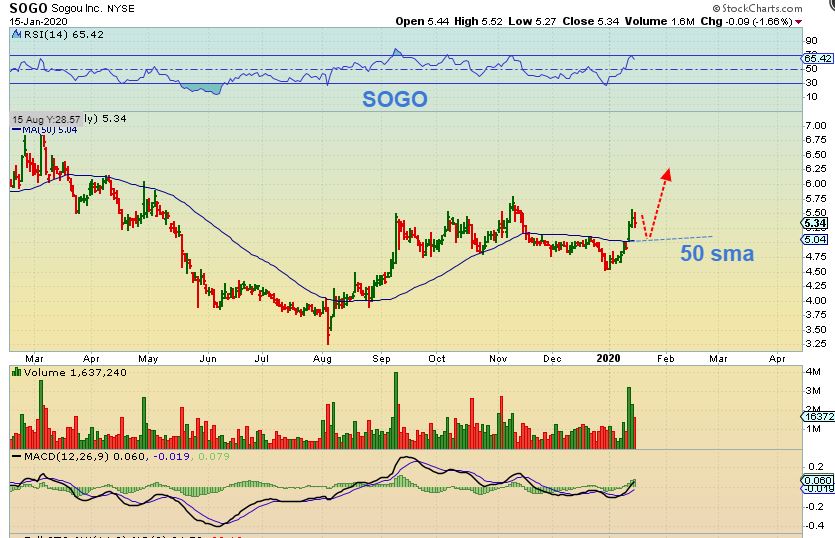Click the 4.00 price axis label
835x538 pixels.
click(x=816, y=300)
